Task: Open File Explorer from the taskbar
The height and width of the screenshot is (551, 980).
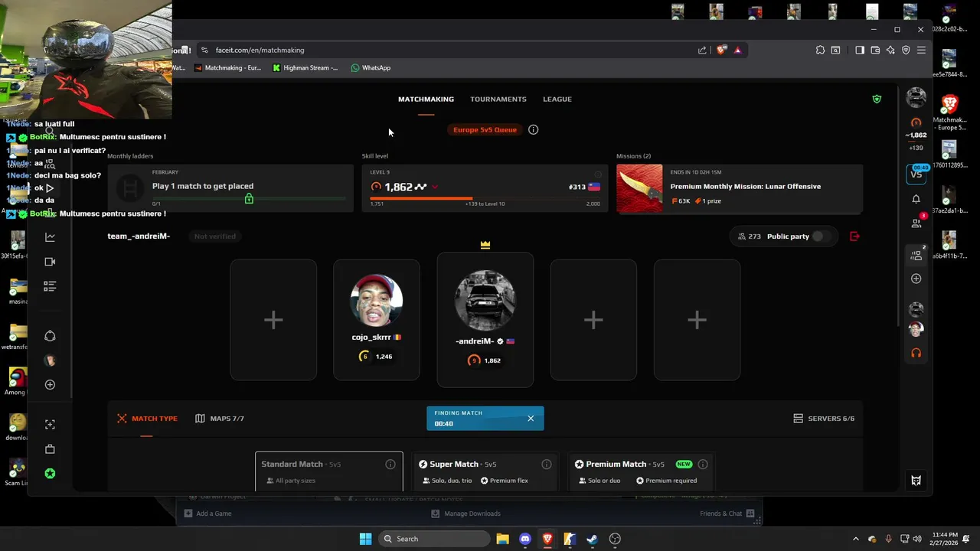Action: tap(502, 539)
